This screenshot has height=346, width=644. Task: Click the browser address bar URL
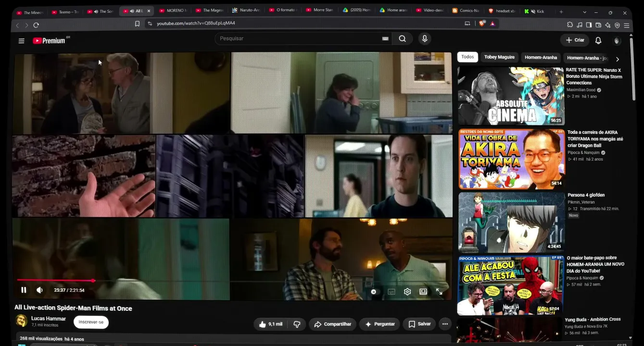[196, 24]
